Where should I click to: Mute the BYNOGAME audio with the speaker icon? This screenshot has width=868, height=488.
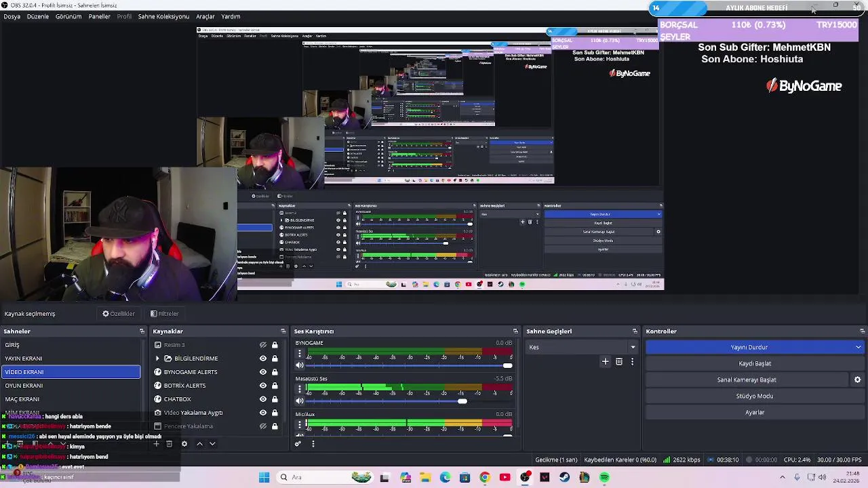pyautogui.click(x=299, y=365)
